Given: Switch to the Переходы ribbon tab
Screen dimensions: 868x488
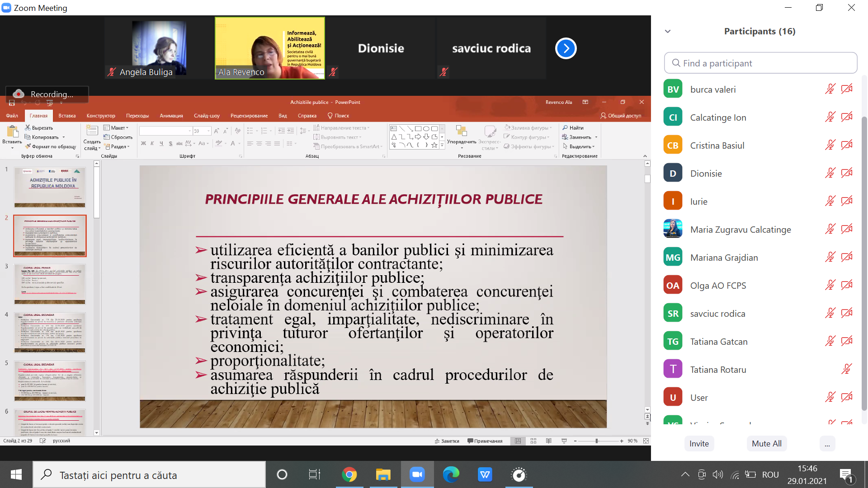Looking at the screenshot, I should (x=137, y=116).
